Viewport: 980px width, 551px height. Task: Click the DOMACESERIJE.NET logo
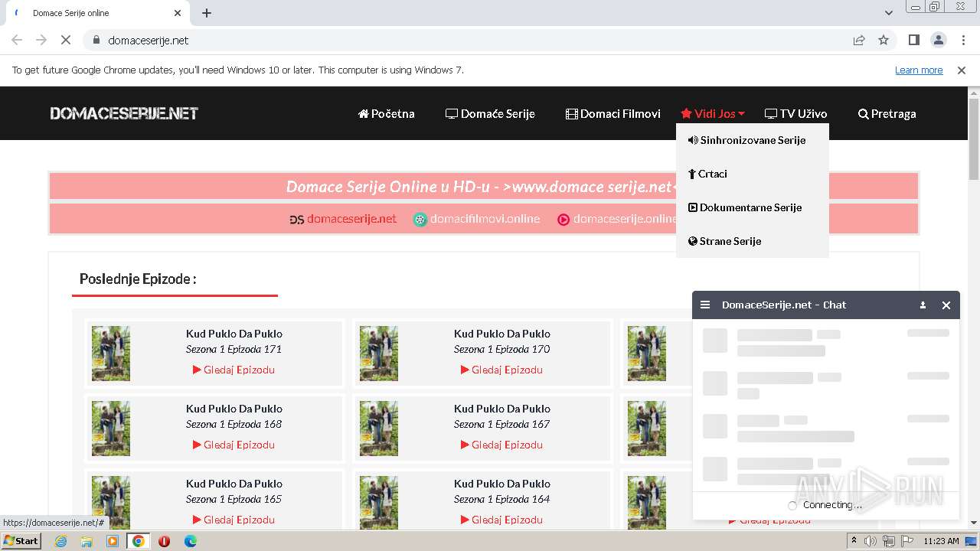click(124, 113)
